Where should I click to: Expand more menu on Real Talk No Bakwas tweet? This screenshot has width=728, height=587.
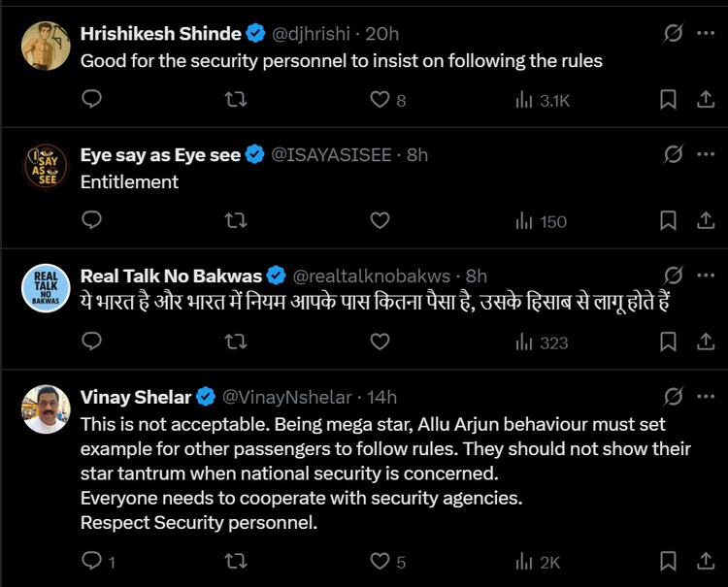pyautogui.click(x=706, y=276)
